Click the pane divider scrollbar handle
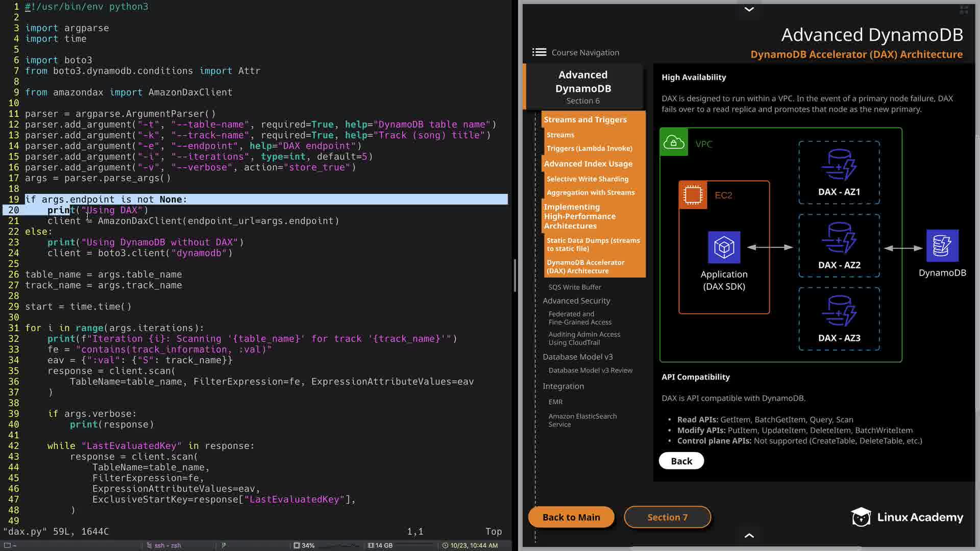The height and width of the screenshot is (551, 980). [x=514, y=275]
